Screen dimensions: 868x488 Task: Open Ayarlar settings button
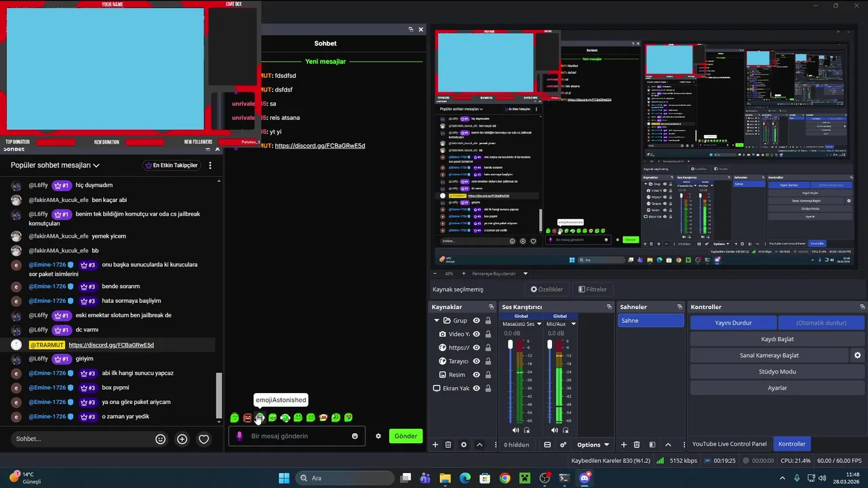[777, 388]
